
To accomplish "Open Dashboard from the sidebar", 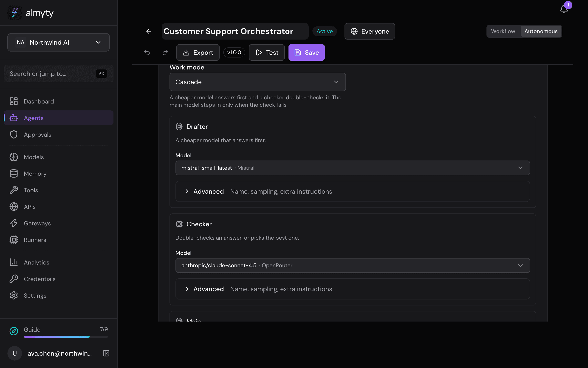I will point(59,101).
